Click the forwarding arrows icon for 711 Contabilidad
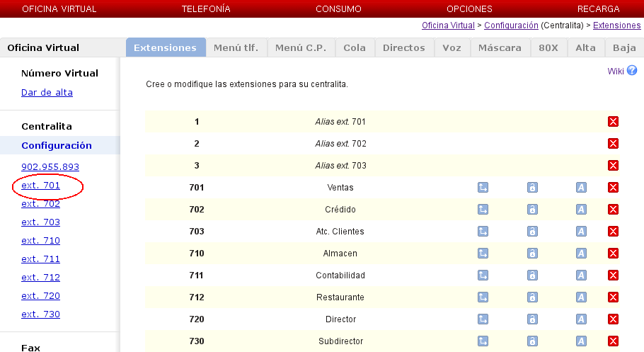 point(483,276)
